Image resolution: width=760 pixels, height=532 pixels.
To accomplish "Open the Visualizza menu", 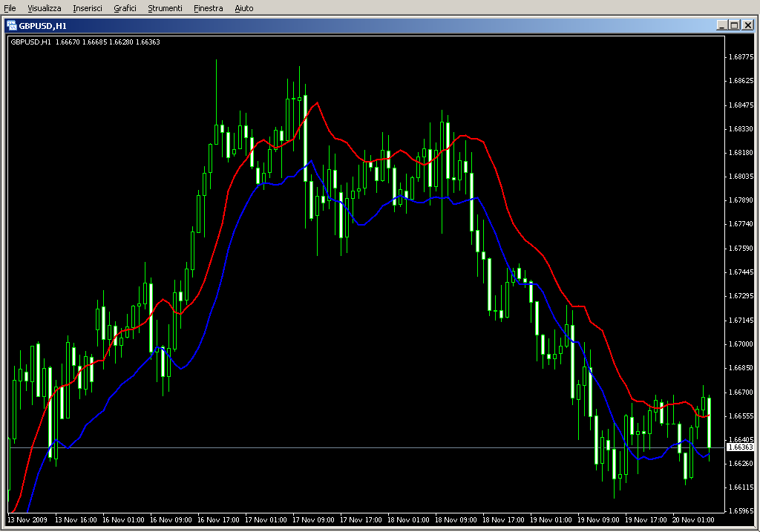I will (44, 8).
